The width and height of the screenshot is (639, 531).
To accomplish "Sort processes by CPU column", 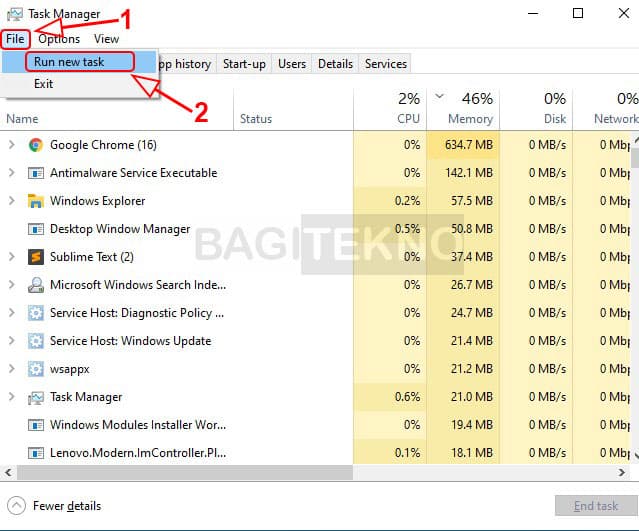I will click(390, 110).
